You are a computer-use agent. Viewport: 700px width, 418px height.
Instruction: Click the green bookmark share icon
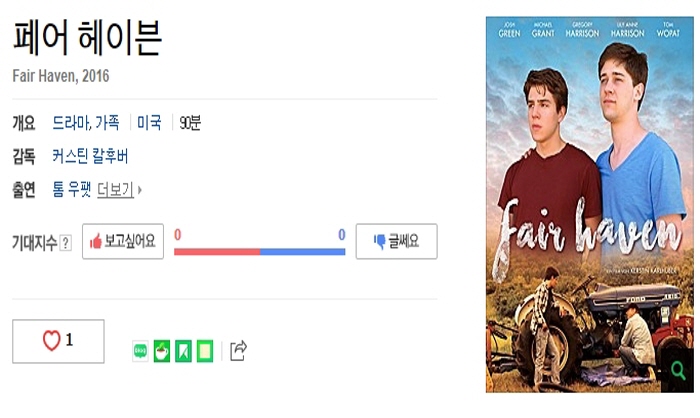coord(183,351)
